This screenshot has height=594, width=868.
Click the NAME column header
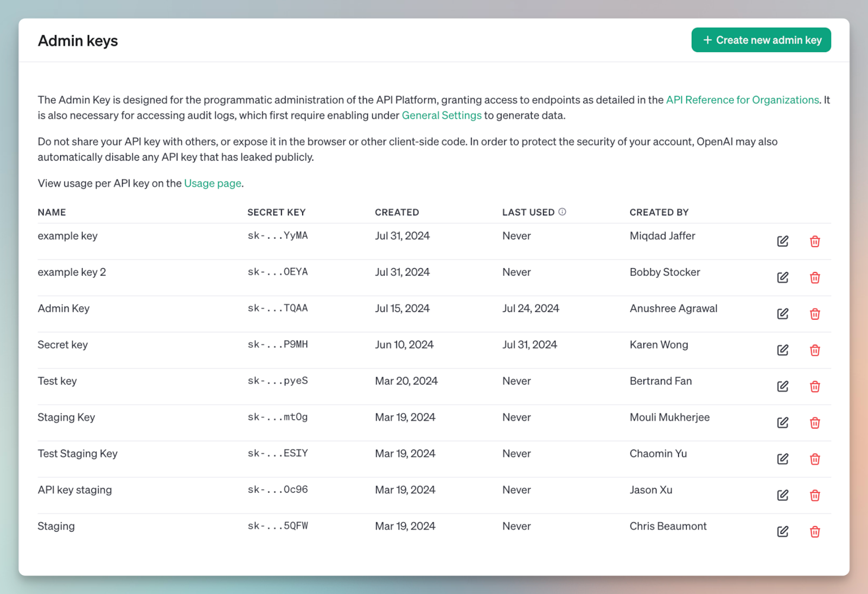tap(52, 212)
